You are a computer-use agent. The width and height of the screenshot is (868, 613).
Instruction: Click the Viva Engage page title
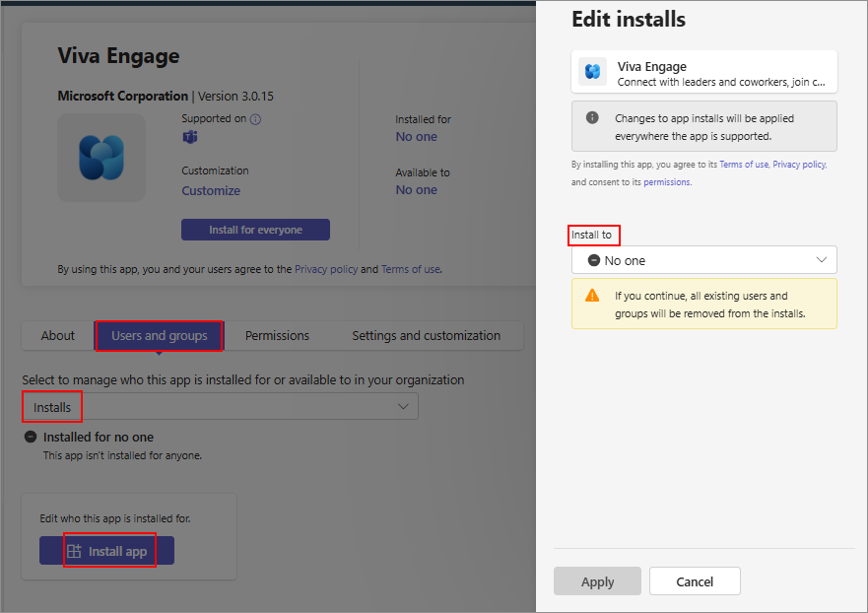[118, 56]
